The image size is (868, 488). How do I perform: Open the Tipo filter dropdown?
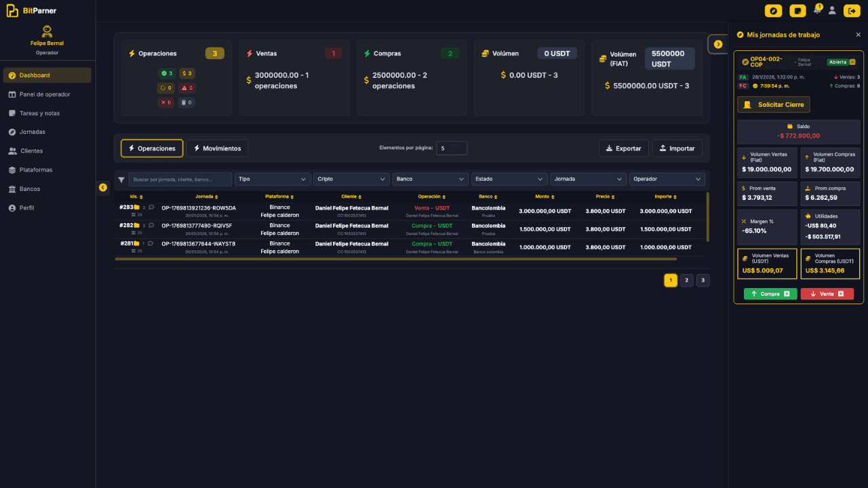(x=273, y=180)
